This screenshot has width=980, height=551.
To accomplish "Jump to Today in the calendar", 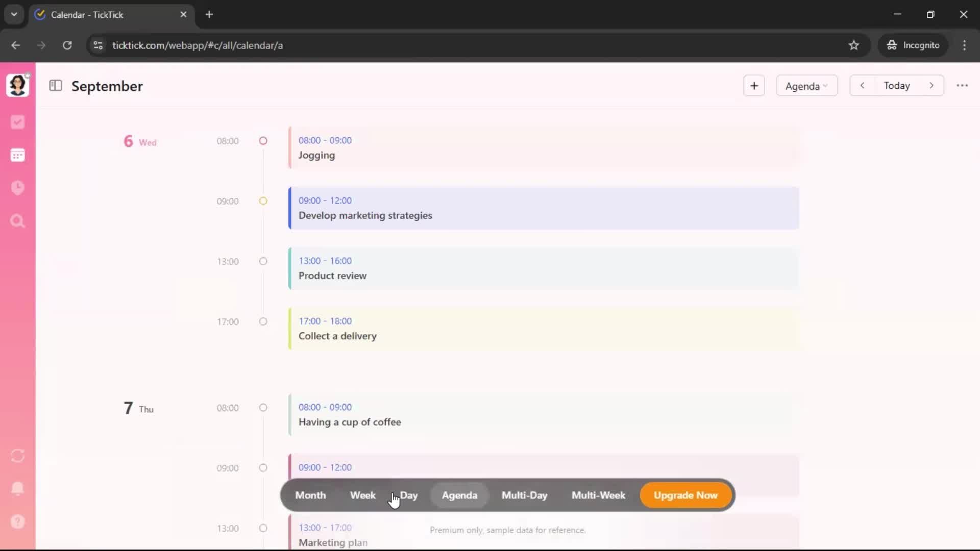I will 896,86.
